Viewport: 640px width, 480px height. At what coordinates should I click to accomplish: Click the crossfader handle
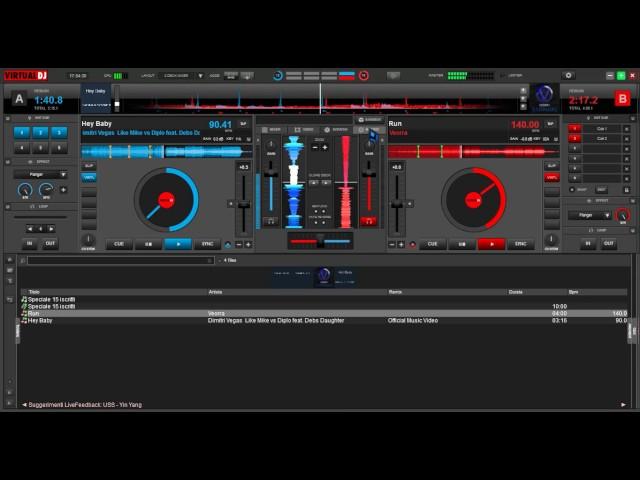[x=320, y=241]
